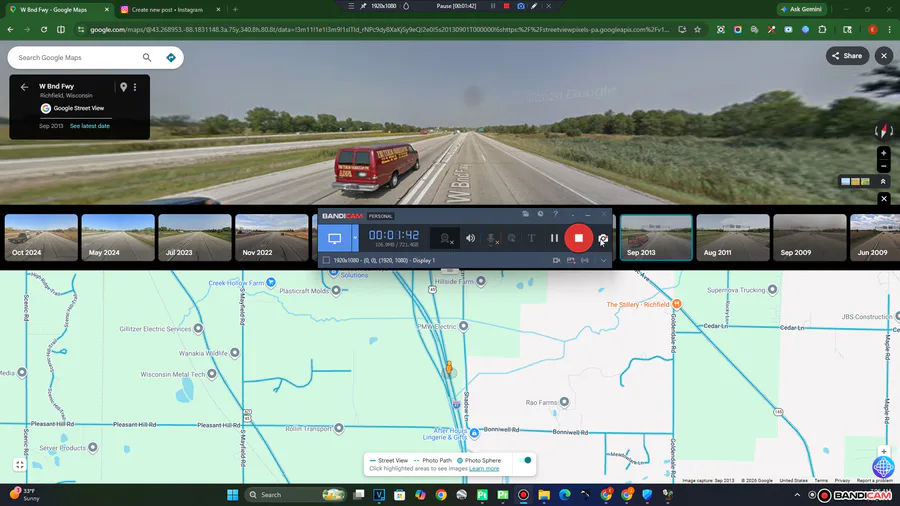Image resolution: width=900 pixels, height=506 pixels.
Task: Check the 1920x1080 Display 1 checkbox
Action: point(326,260)
